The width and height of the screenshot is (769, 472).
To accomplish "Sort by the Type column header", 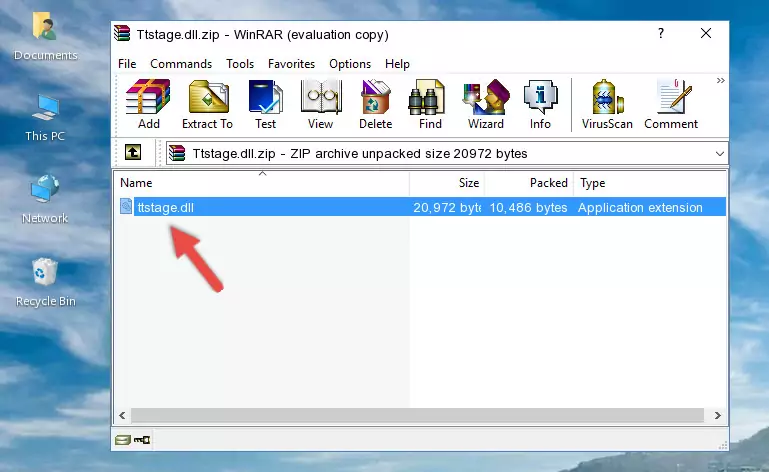I will click(650, 183).
